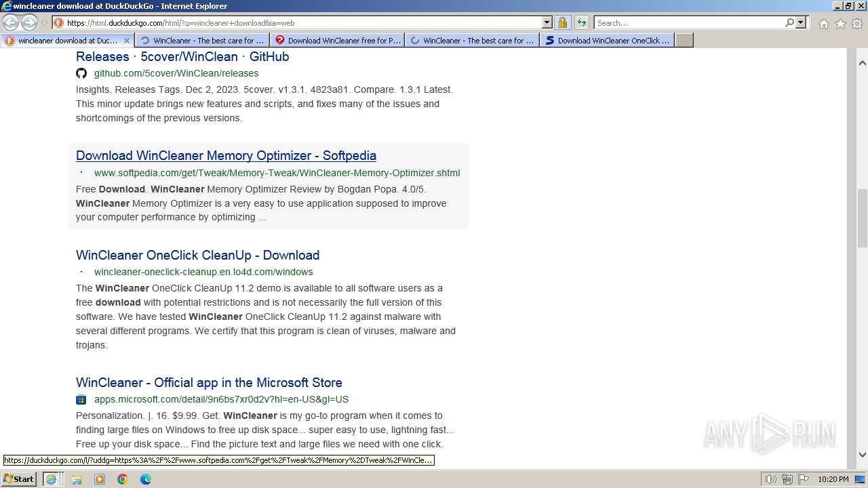Open Favorites star icon
This screenshot has width=868, height=488.
point(840,24)
